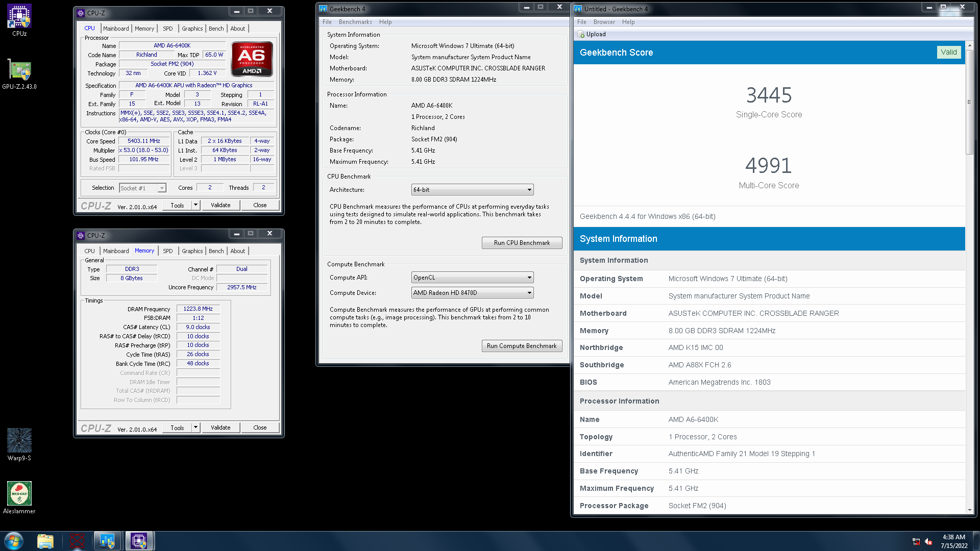Click the Untitled - Geekbench 4 title icon
The width and height of the screenshot is (980, 551).
[x=578, y=9]
